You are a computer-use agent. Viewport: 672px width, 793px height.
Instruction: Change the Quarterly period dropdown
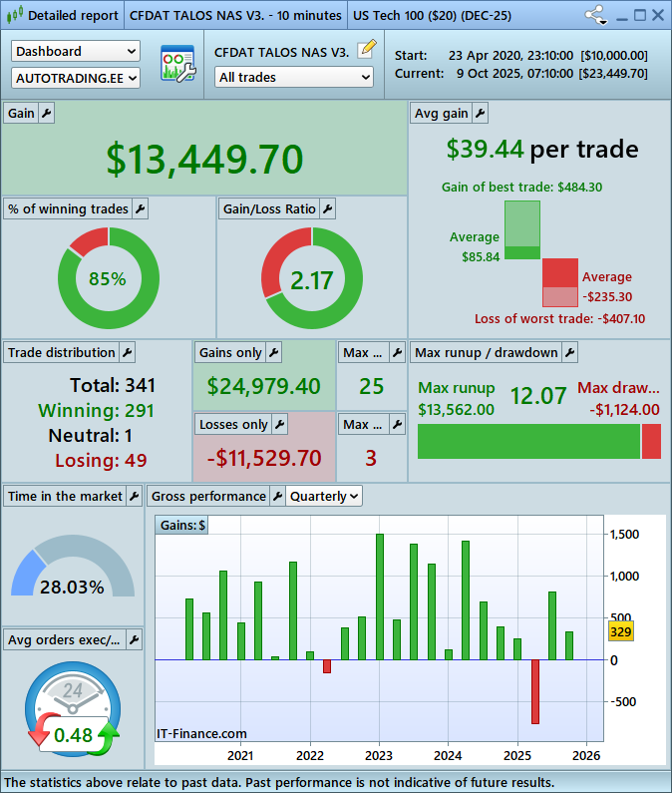pyautogui.click(x=324, y=496)
